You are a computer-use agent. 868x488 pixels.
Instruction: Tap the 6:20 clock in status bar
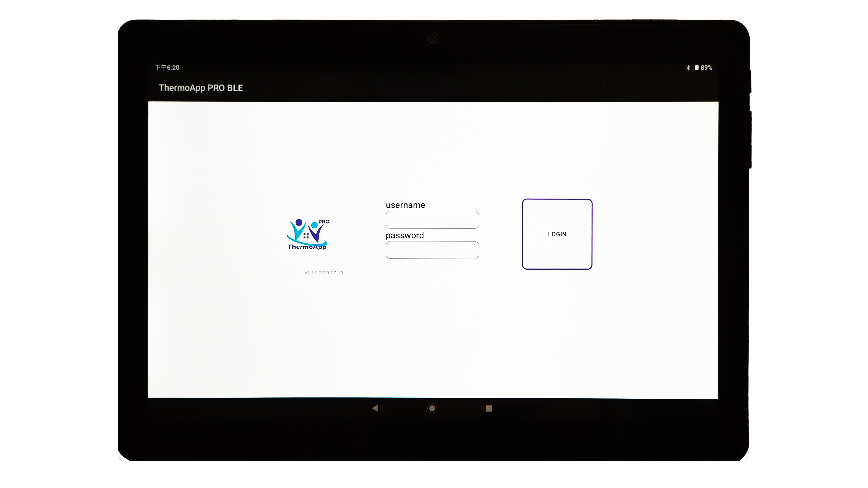click(x=167, y=68)
